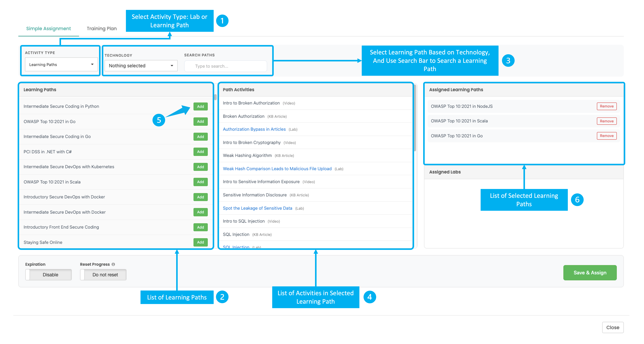Viewport: 644px width, 344px height.
Task: Open Authorization Bypass in Articles lab
Action: pyautogui.click(x=254, y=129)
